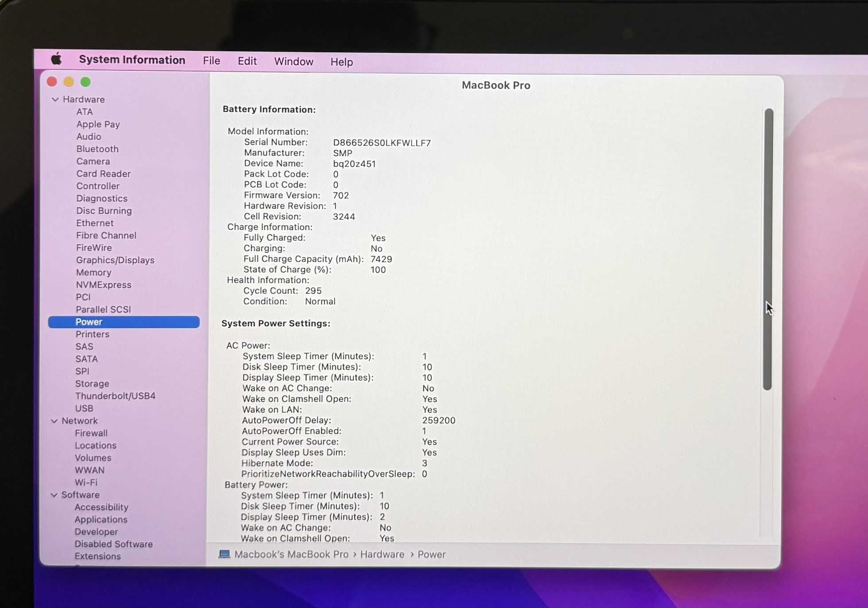The height and width of the screenshot is (608, 868).
Task: Select Controller in the sidebar
Action: tap(98, 186)
